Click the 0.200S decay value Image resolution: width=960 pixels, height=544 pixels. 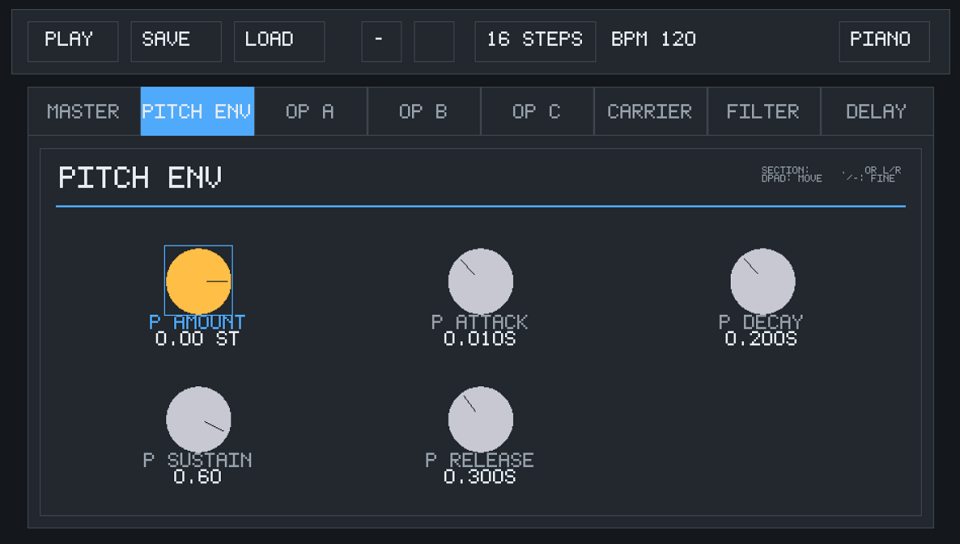[x=761, y=339]
